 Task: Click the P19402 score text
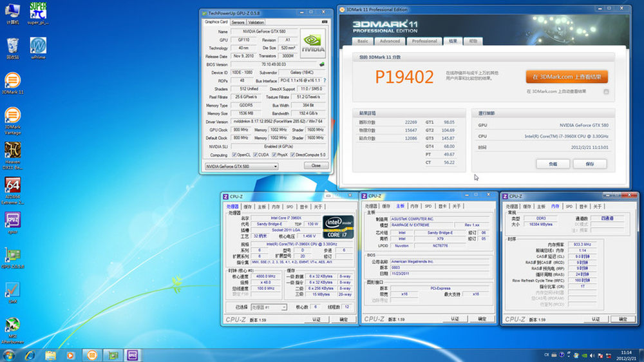pyautogui.click(x=404, y=77)
